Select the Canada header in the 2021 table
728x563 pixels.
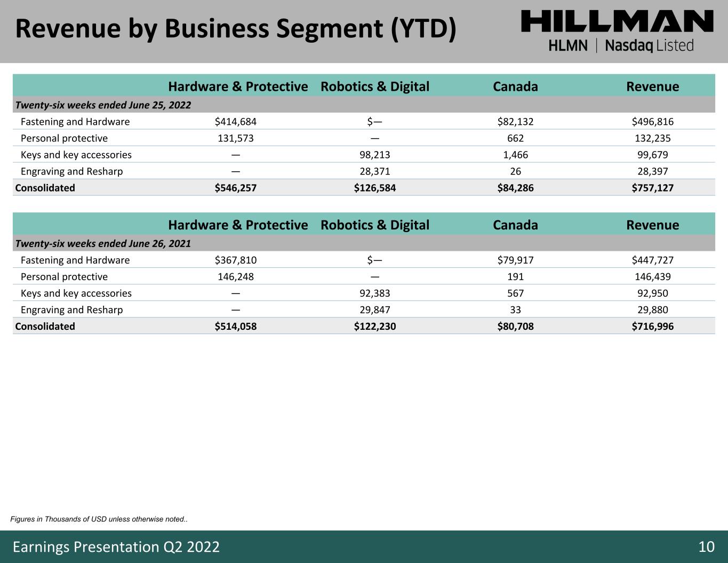click(x=515, y=225)
